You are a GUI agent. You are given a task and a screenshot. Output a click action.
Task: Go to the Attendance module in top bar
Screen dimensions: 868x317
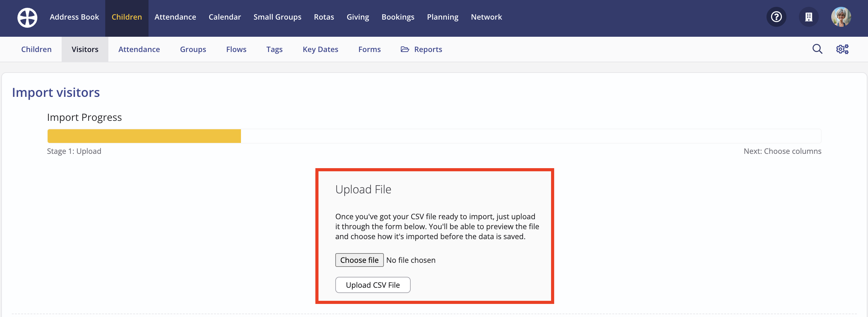(x=175, y=17)
